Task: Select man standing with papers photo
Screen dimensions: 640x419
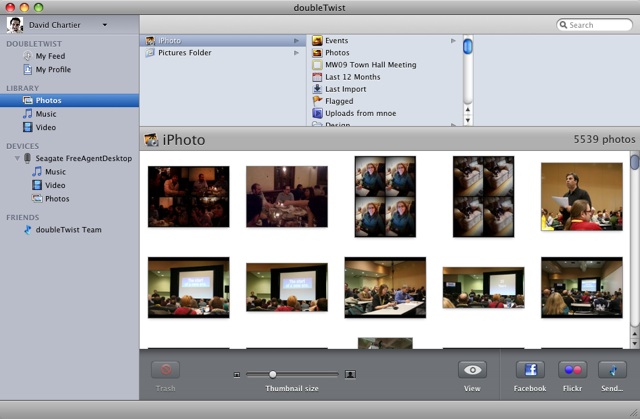Action: click(x=582, y=197)
